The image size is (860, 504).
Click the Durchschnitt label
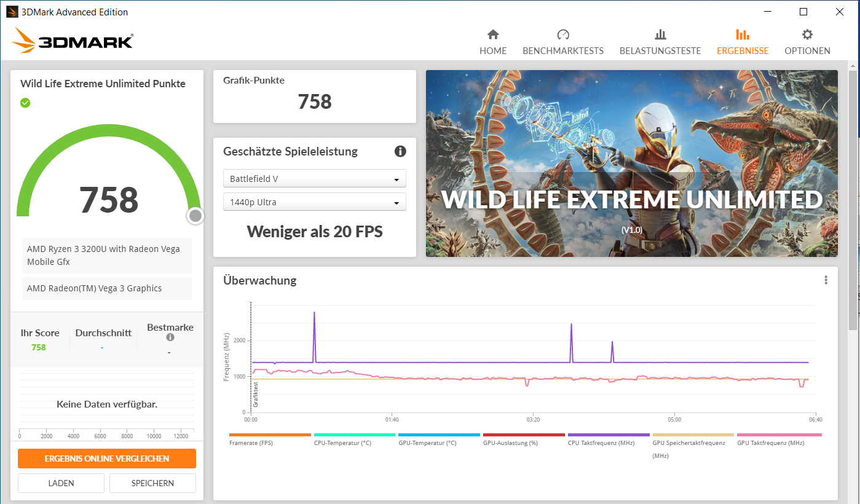click(103, 333)
